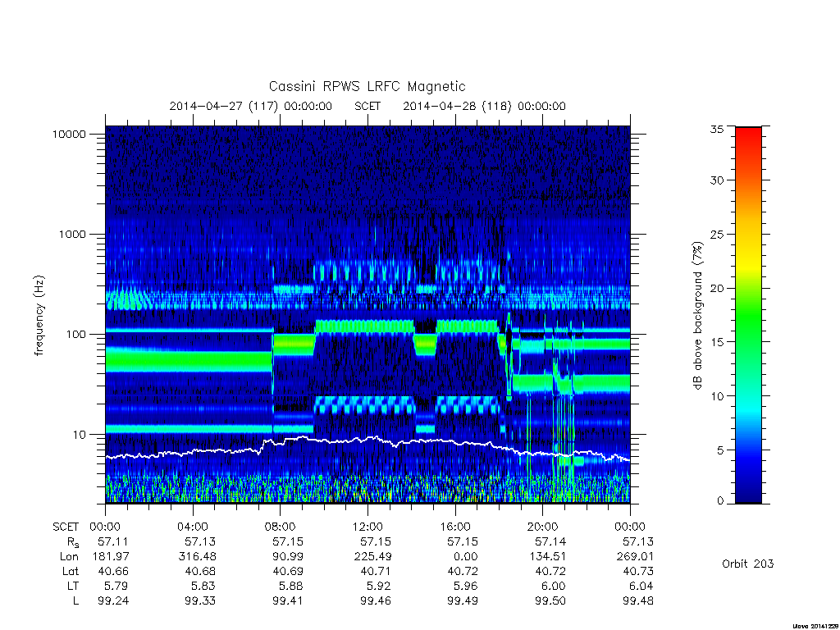Click the '35' colorbar tick label
This screenshot has width=840, height=630.
[x=717, y=129]
